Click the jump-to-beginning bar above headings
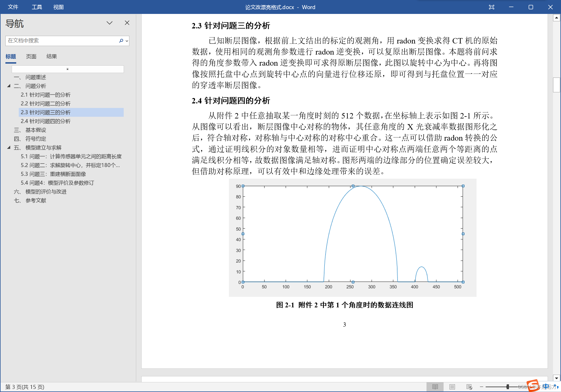Image resolution: width=561 pixels, height=392 pixels. pyautogui.click(x=68, y=69)
